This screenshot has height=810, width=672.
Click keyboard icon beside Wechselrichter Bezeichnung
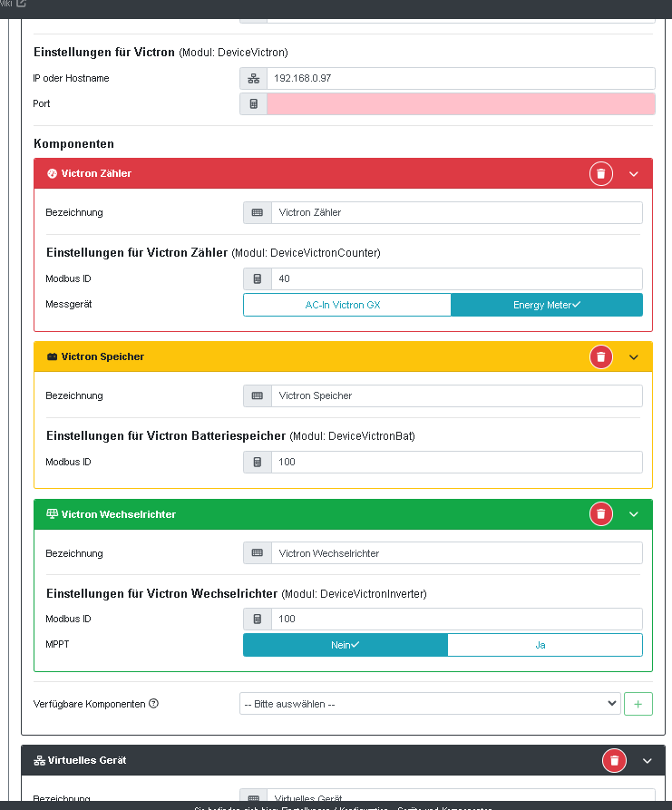258,553
